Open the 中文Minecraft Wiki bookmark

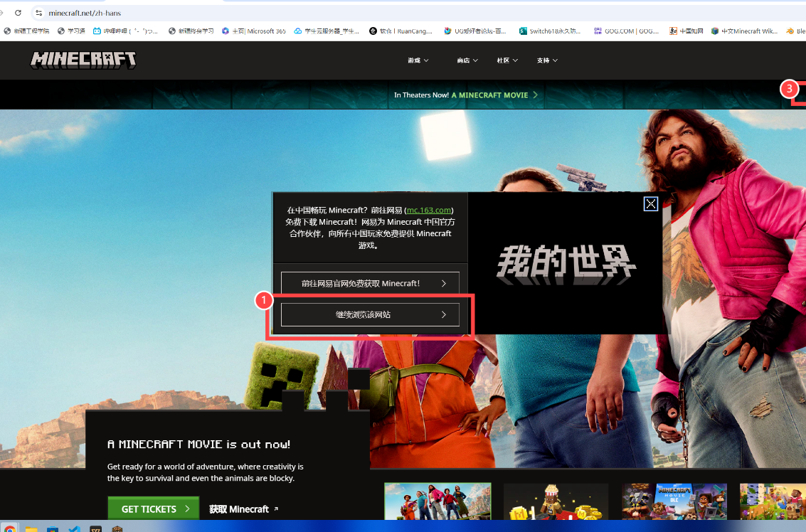point(744,31)
